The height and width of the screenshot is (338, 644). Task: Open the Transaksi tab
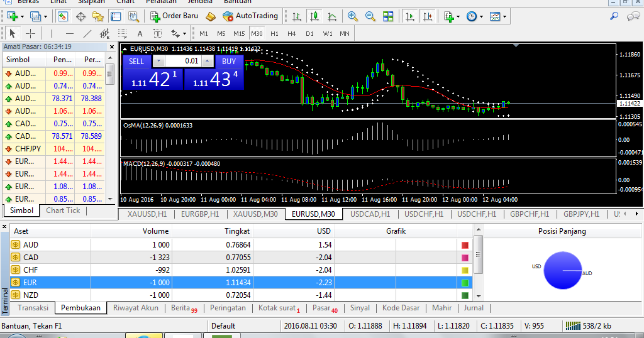pos(33,308)
